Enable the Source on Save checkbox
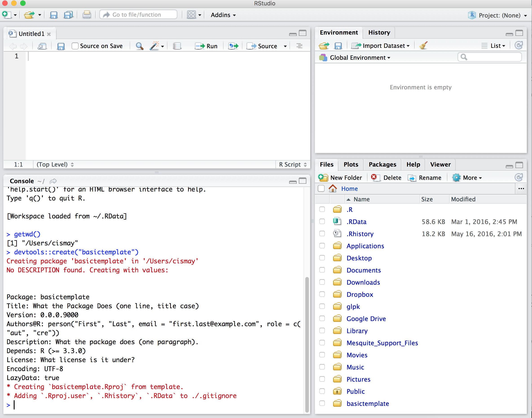 coord(75,46)
